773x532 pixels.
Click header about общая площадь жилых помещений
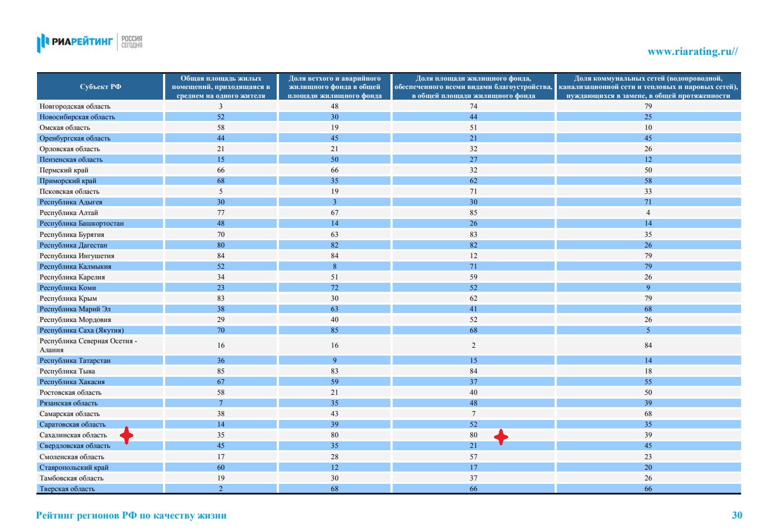click(221, 87)
